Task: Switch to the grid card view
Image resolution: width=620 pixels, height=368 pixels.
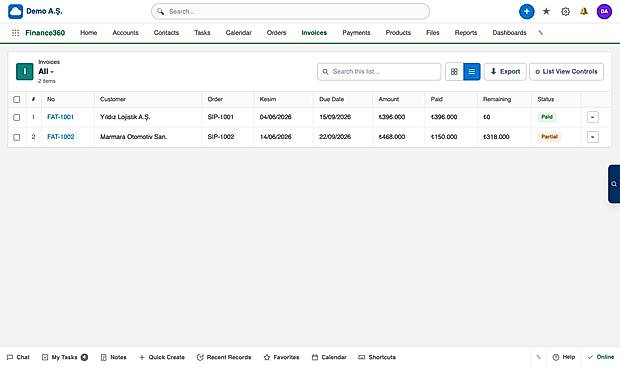Action: click(x=454, y=72)
